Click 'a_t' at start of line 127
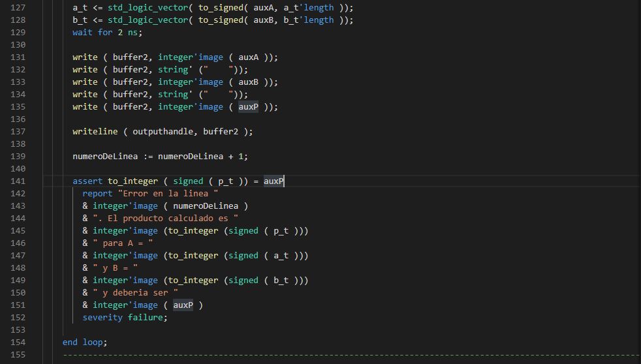The image size is (641, 364). [x=80, y=8]
